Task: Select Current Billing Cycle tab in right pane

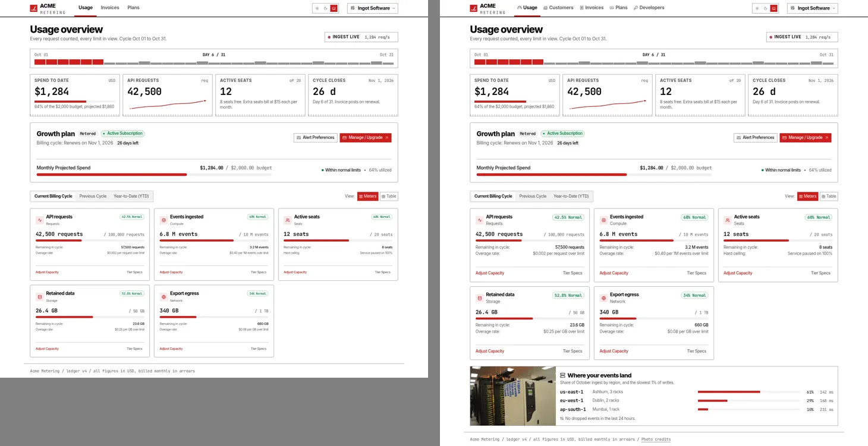Action: (493, 196)
